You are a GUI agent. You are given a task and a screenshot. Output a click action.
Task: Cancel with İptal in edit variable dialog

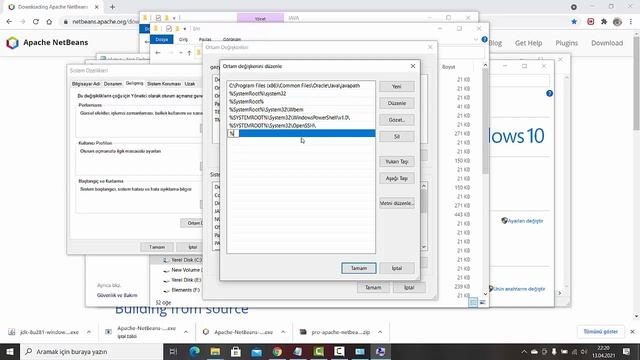pyautogui.click(x=397, y=268)
